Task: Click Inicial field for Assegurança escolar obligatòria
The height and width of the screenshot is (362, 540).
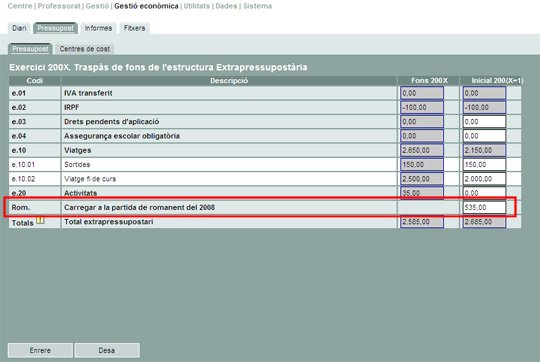Action: [484, 136]
